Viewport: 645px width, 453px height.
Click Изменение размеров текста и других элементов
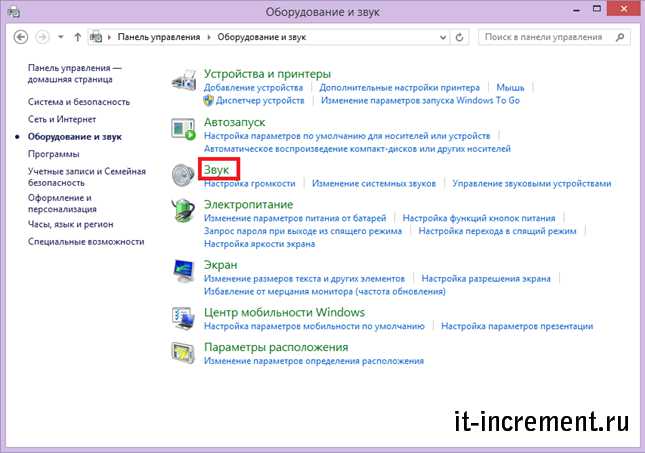tap(304, 279)
